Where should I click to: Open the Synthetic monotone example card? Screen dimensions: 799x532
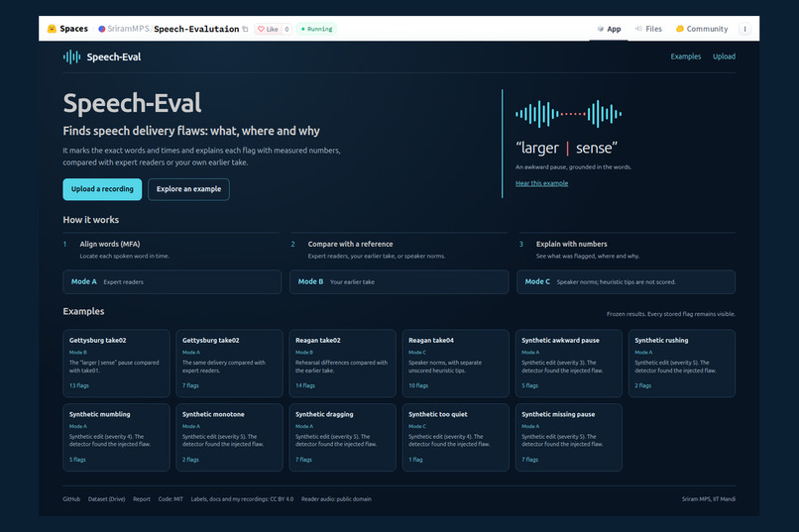[229, 437]
